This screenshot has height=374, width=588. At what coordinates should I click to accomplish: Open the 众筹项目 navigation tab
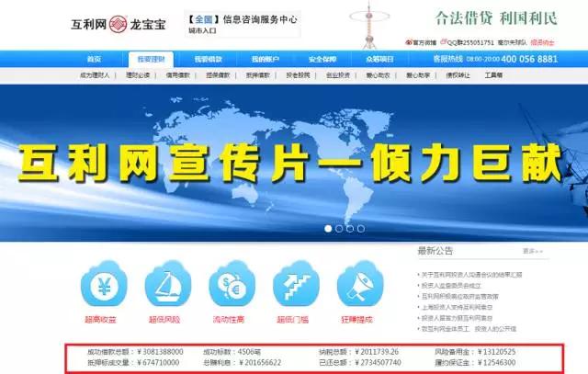[379, 59]
